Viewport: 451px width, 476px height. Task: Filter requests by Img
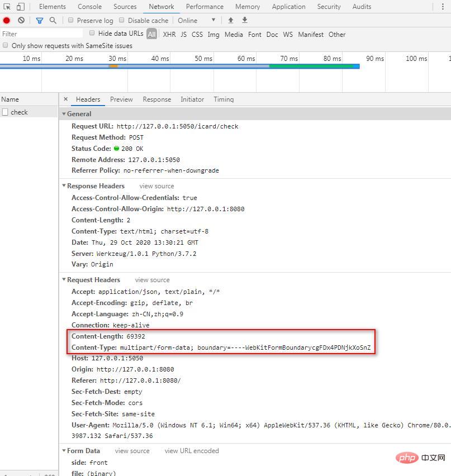coord(213,34)
